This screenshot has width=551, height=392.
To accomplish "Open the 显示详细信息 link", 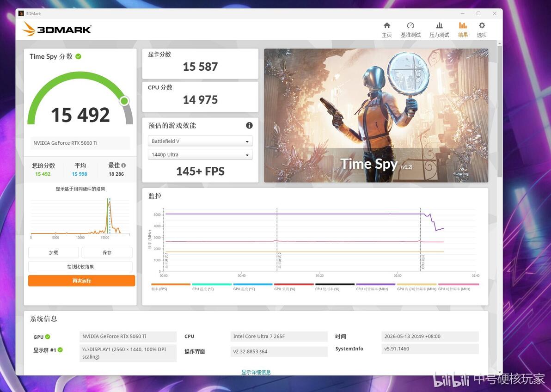I will [x=256, y=372].
